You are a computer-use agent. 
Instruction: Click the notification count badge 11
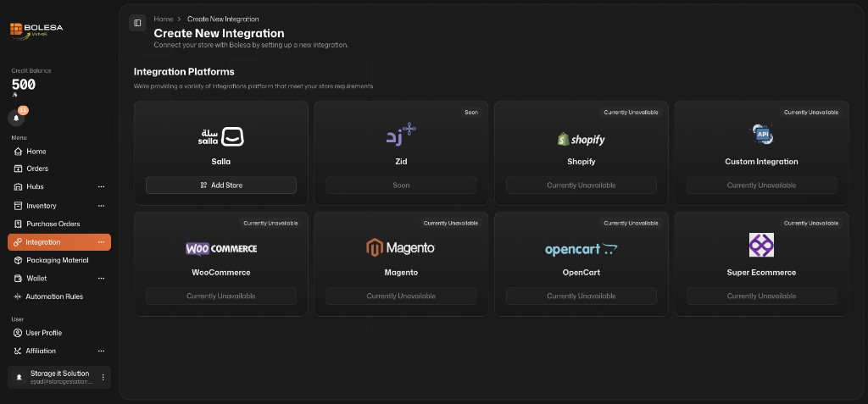23,111
